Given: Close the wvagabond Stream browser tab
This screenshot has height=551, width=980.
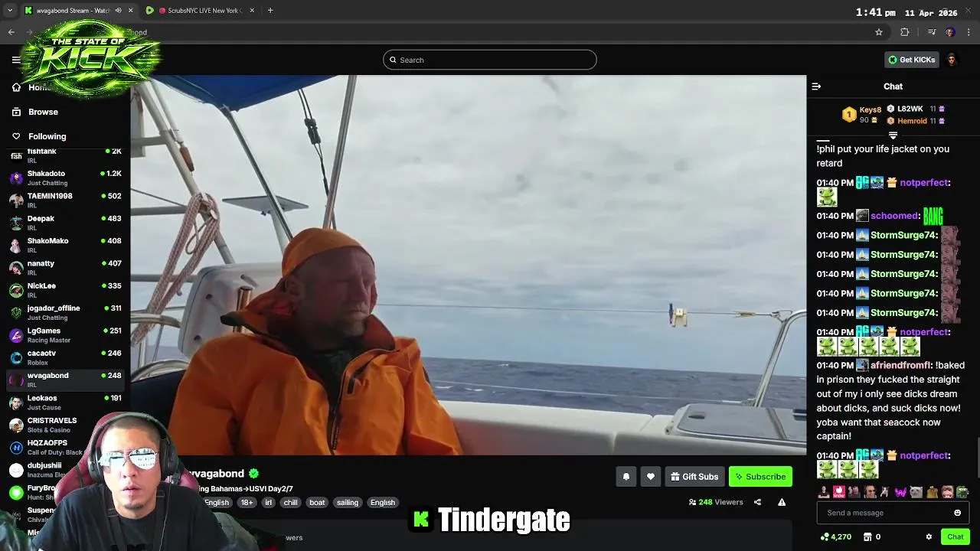Looking at the screenshot, I should pyautogui.click(x=130, y=11).
